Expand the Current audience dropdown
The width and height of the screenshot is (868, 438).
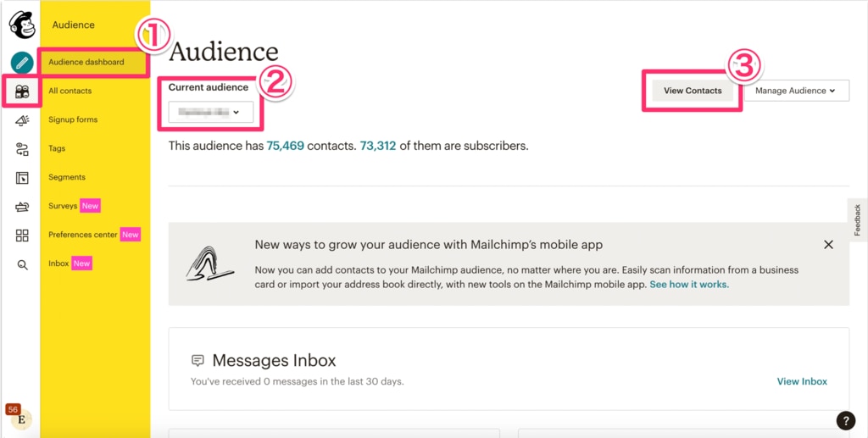[x=211, y=112]
